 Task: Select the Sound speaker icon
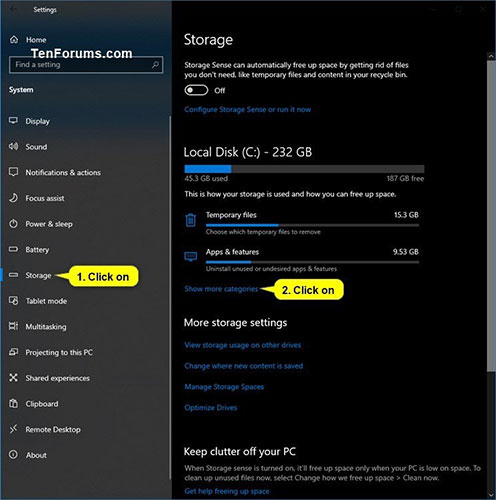13,146
